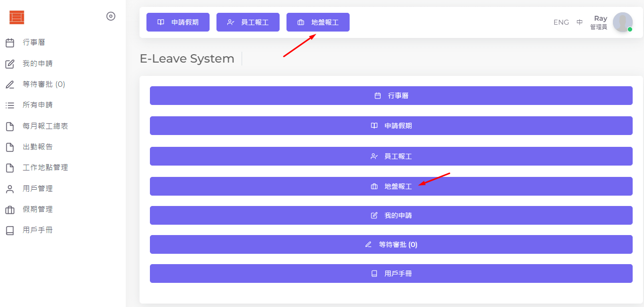Click user-check icon in wide 員工報工 button
This screenshot has height=307, width=644.
(x=374, y=156)
